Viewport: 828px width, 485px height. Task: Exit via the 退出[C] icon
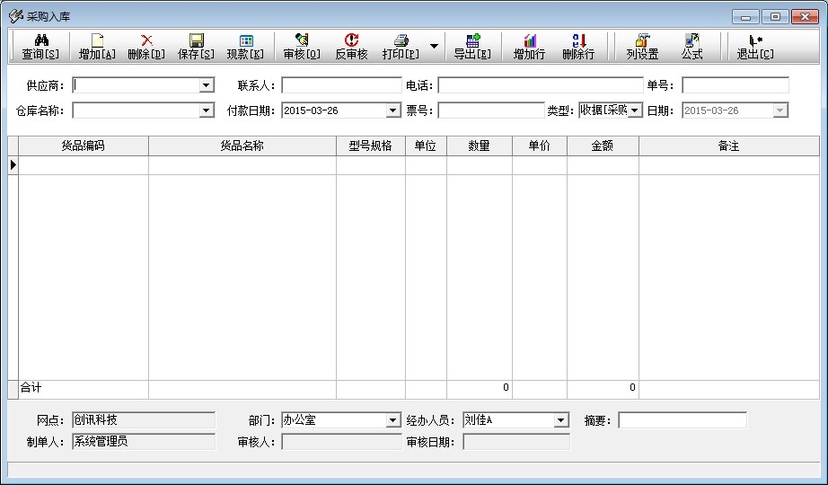755,40
